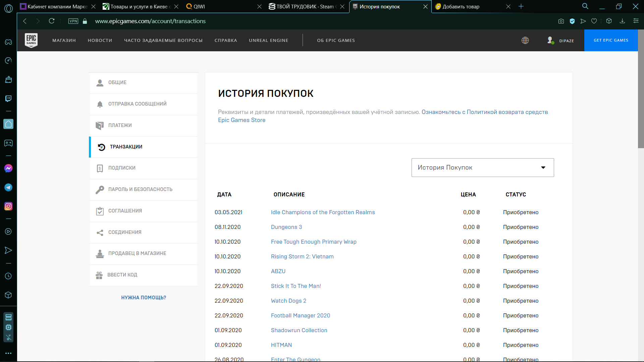Select ОБЩИЕ in account sidebar
Viewport: 644px width, 362px height.
pos(144,83)
